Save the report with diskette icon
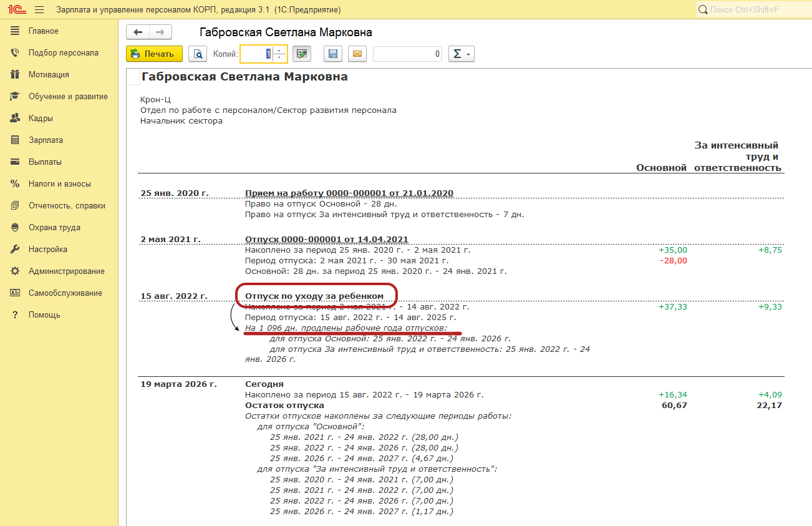This screenshot has height=526, width=812. coord(332,54)
